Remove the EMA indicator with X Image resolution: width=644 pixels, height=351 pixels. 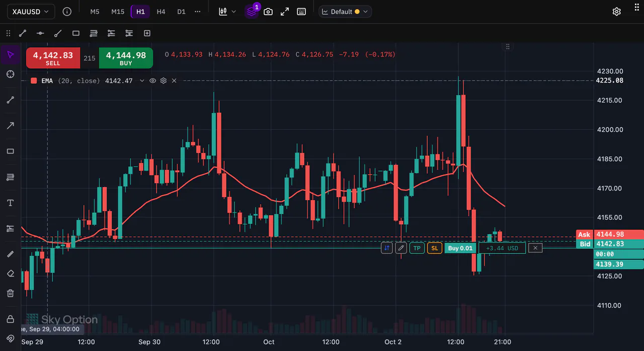(x=174, y=80)
